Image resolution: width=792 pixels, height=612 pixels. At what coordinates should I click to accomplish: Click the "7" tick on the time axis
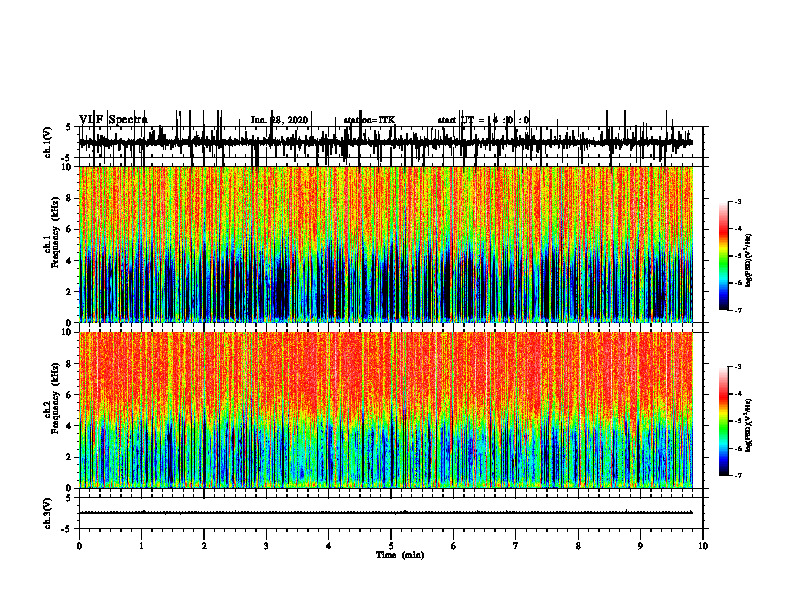[516, 546]
